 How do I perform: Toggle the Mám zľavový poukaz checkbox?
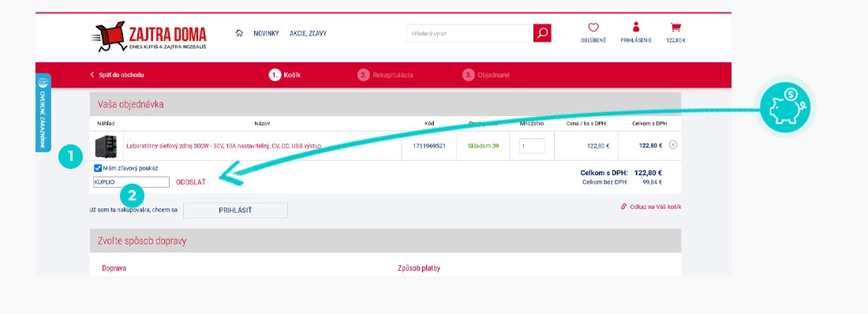pos(98,168)
